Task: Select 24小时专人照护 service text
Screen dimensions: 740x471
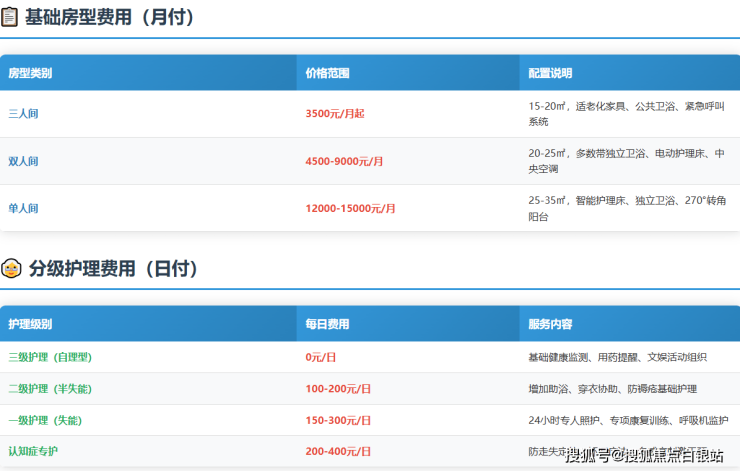Action: pyautogui.click(x=628, y=421)
